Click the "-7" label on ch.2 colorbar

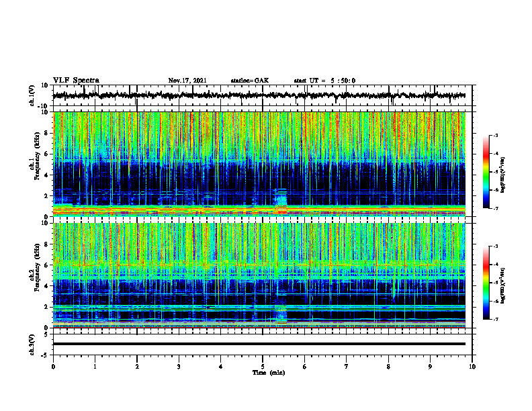[x=496, y=319]
